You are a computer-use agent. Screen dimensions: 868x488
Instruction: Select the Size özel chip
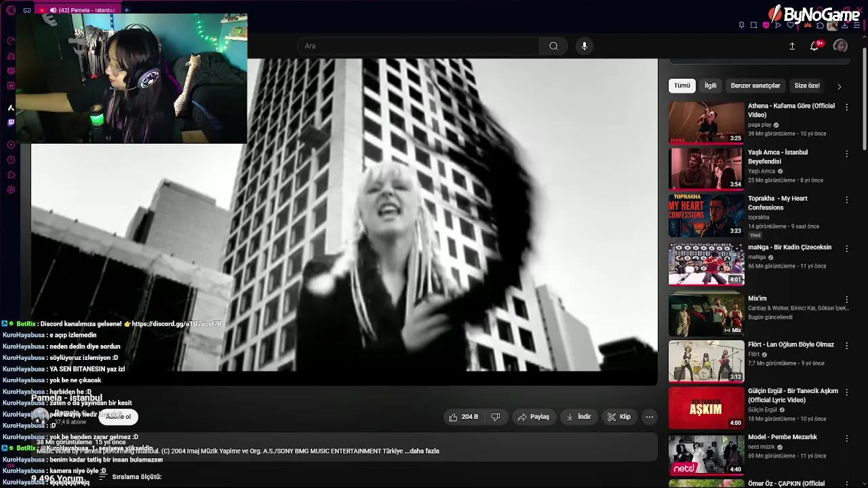coord(807,86)
